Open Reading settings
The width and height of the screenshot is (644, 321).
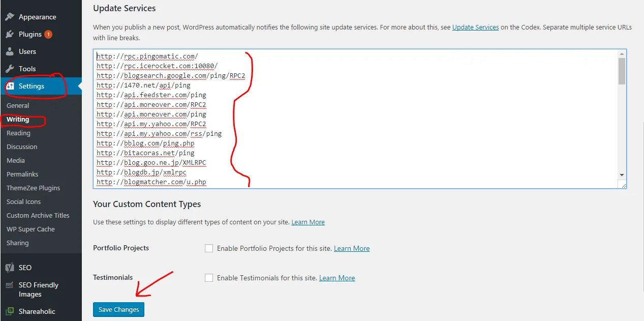tap(18, 133)
